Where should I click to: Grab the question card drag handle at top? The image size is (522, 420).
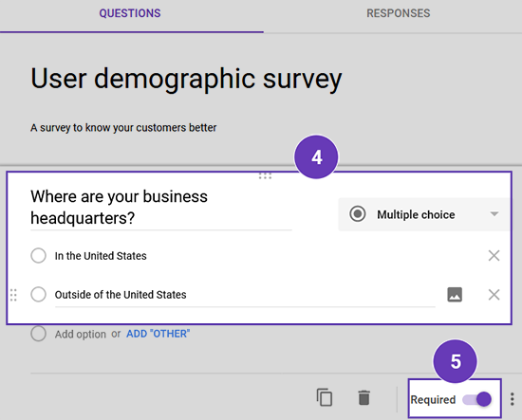[265, 175]
